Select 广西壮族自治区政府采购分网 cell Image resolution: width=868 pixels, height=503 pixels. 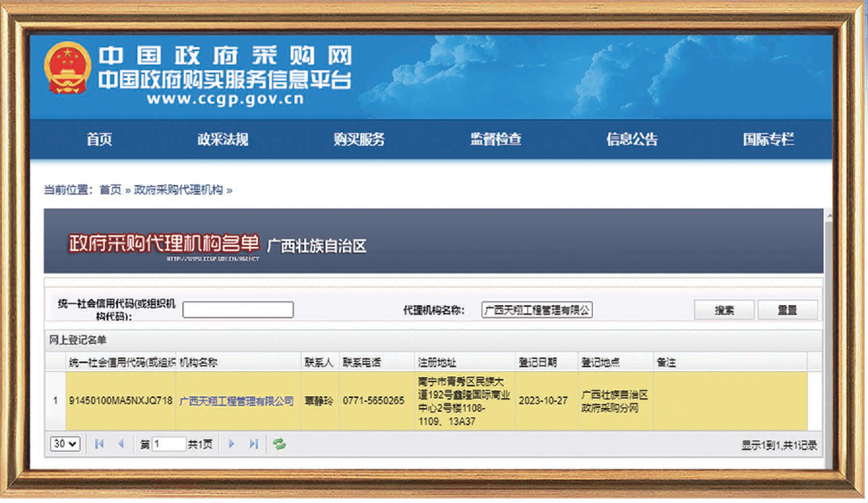click(615, 401)
